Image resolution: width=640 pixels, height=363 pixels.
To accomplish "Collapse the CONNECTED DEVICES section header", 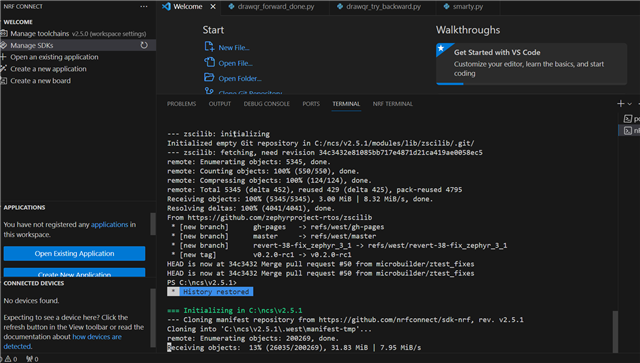I will coord(33,283).
